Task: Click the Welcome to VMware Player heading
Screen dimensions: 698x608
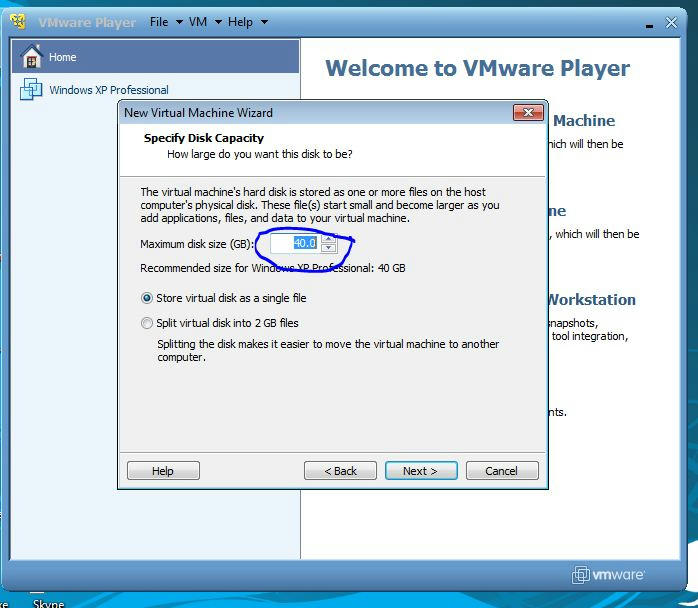Action: pyautogui.click(x=477, y=68)
